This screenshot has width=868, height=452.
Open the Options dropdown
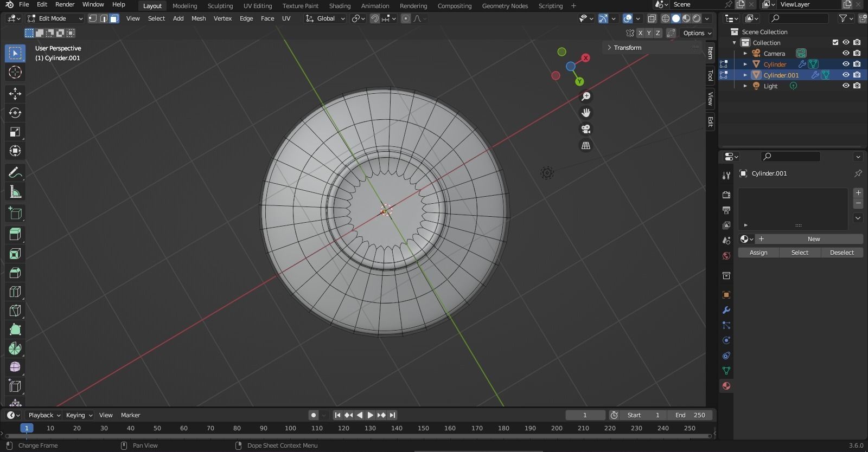pos(697,33)
